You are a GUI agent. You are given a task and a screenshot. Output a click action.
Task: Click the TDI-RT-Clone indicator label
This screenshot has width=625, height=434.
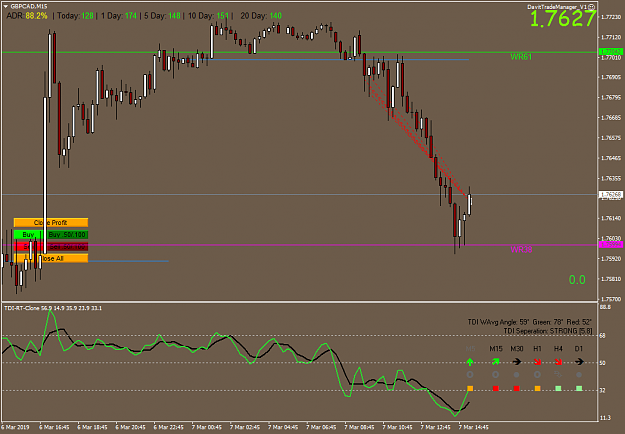tap(53, 308)
